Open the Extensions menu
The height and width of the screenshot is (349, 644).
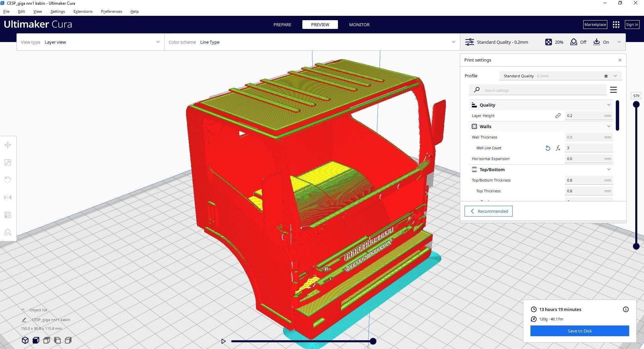[x=83, y=11]
